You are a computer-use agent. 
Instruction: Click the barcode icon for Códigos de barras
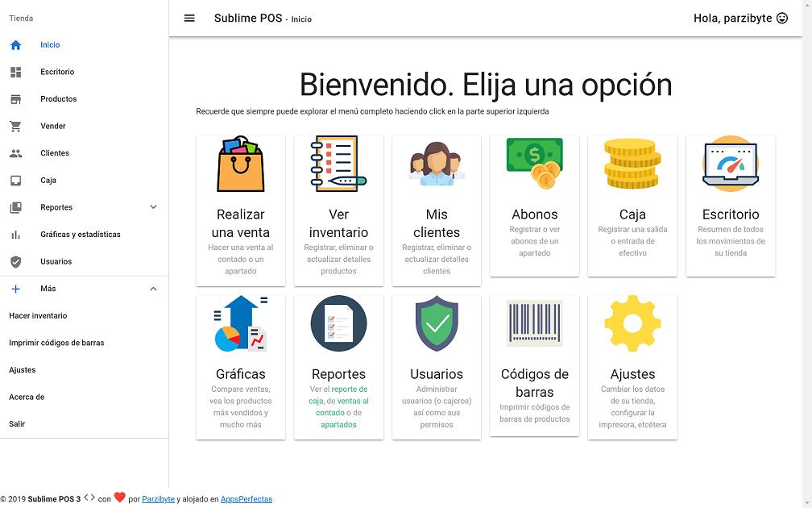coord(534,323)
